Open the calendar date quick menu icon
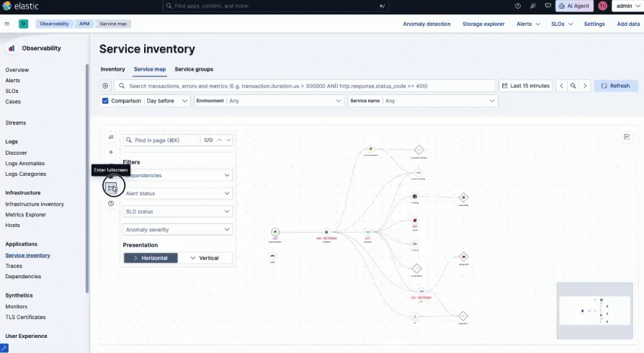Image resolution: width=644 pixels, height=353 pixels. point(505,86)
